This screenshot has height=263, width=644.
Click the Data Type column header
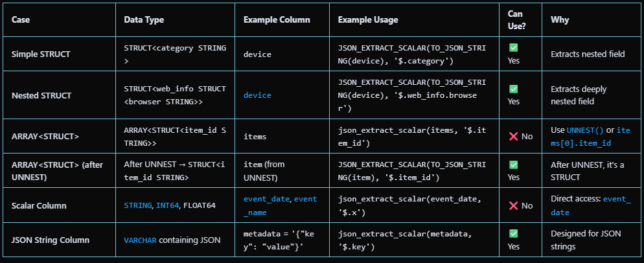point(144,20)
